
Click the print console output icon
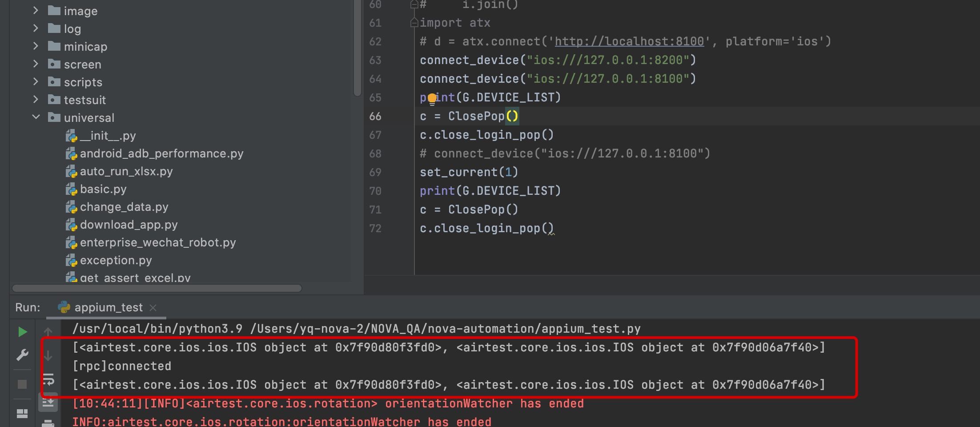[x=48, y=423]
